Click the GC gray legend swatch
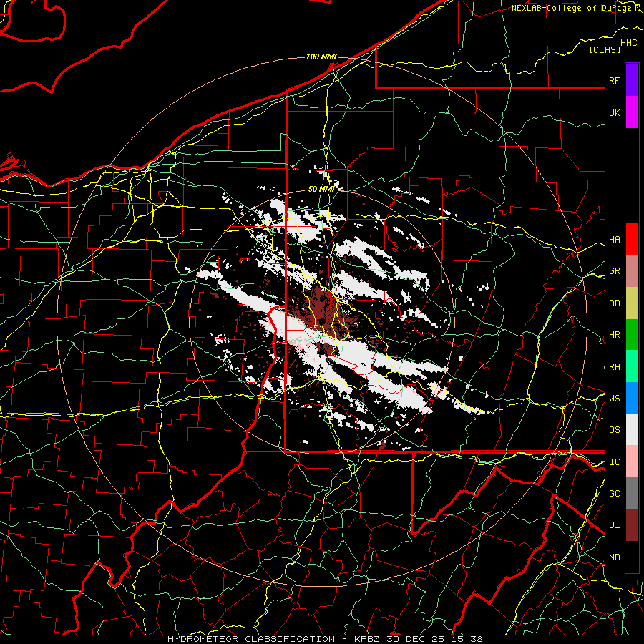Screen dimensions: 644x644 tap(632, 493)
